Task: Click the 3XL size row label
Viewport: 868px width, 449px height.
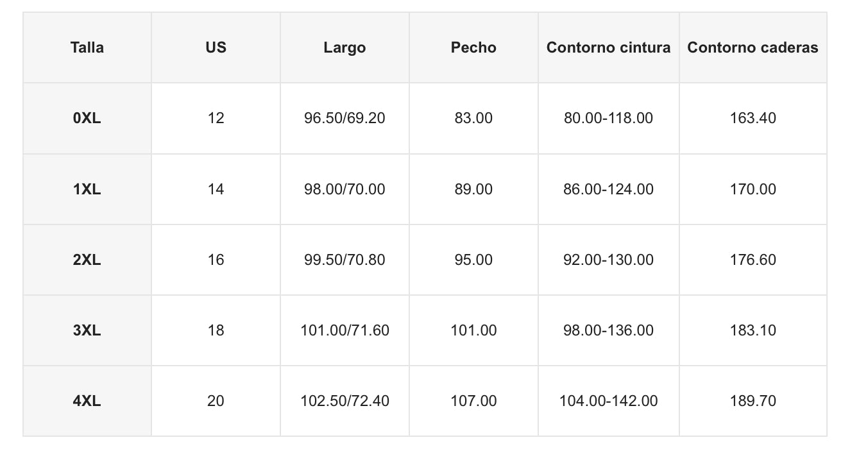Action: pyautogui.click(x=87, y=330)
